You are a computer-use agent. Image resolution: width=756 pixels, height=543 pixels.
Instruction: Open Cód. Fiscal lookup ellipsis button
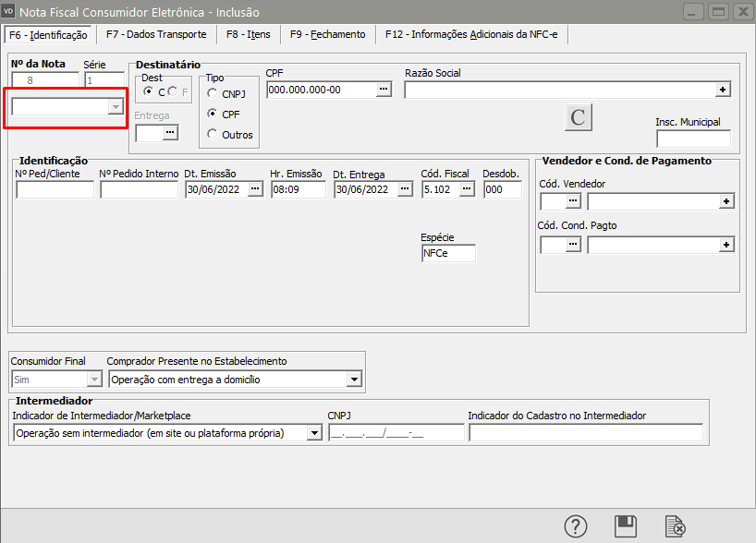[x=467, y=189]
